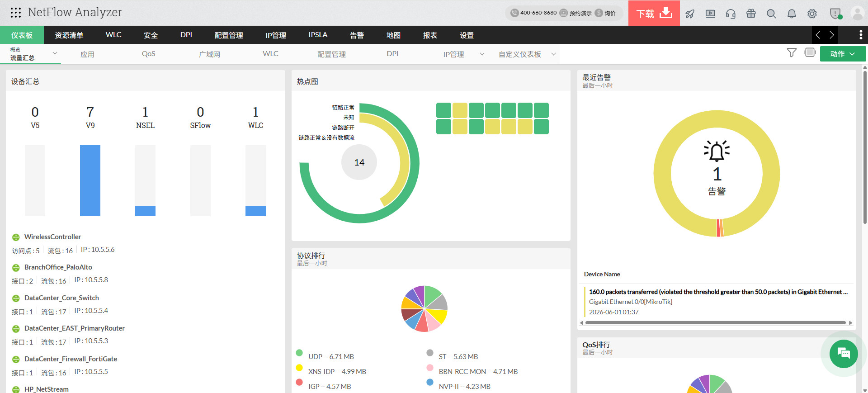Viewport: 868px width, 393px height.
Task: Switch to the 广域网 WAN tab
Action: [x=209, y=54]
